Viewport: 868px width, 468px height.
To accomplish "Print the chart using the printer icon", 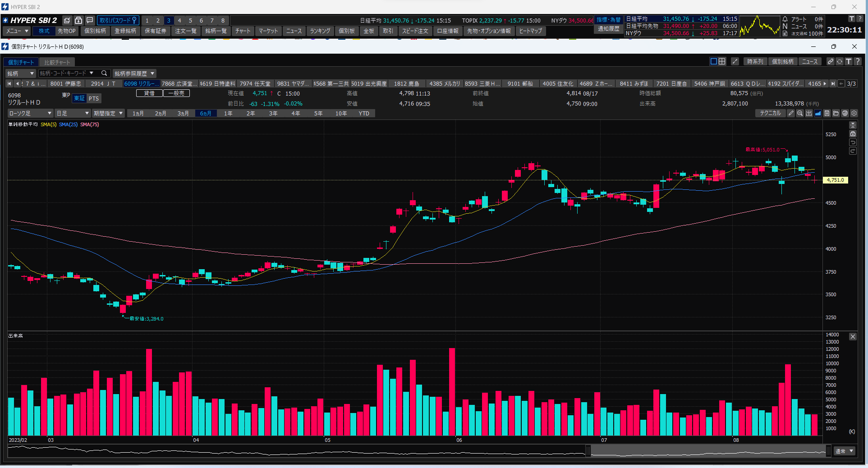I will point(845,113).
